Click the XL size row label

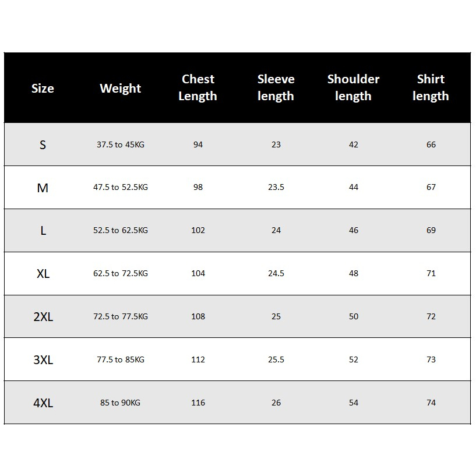[x=43, y=274]
